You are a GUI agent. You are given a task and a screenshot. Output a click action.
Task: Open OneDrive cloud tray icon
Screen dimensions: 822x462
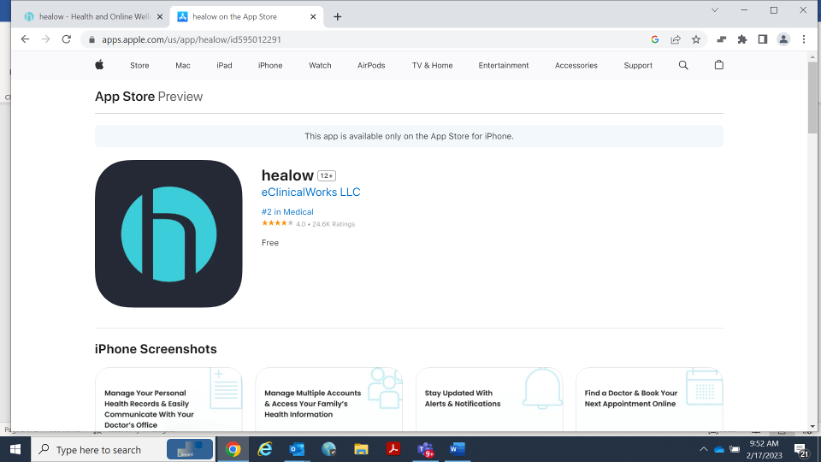[x=719, y=449]
